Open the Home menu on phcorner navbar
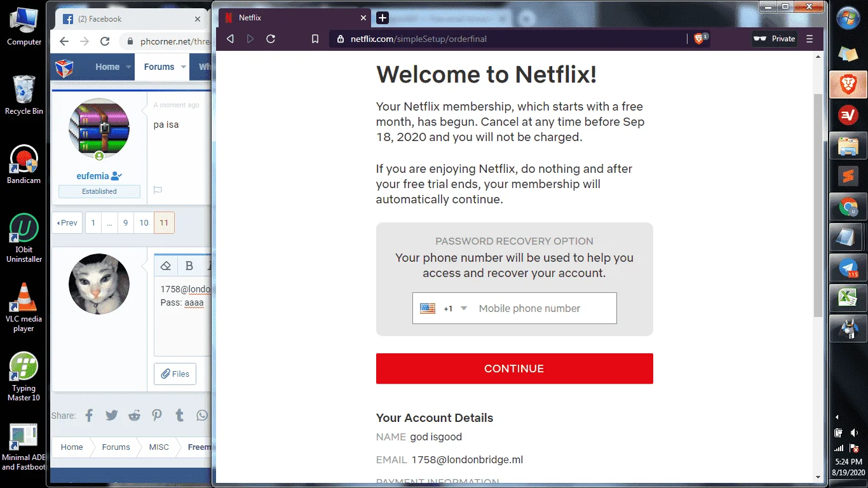 (107, 67)
